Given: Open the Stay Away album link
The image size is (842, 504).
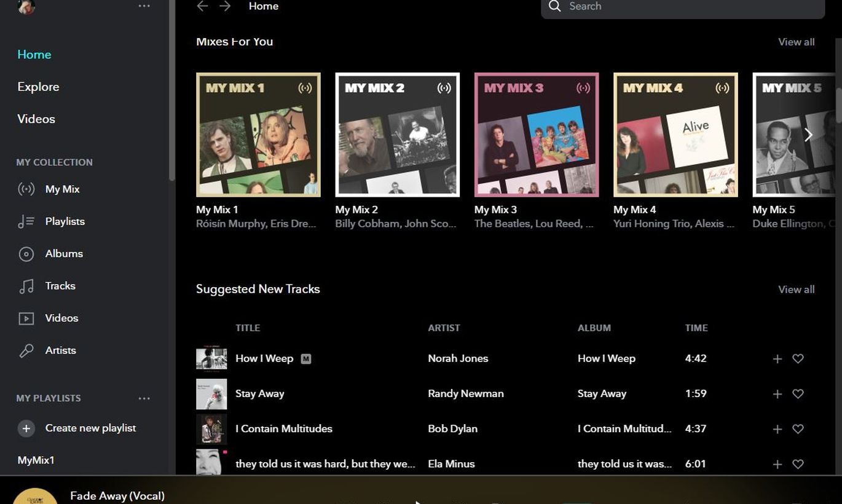Looking at the screenshot, I should click(x=602, y=393).
